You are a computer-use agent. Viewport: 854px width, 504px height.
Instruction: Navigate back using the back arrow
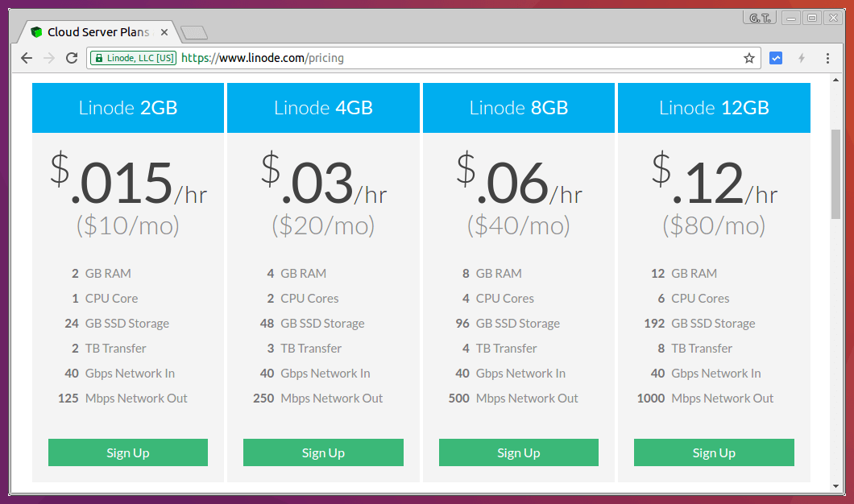26,57
